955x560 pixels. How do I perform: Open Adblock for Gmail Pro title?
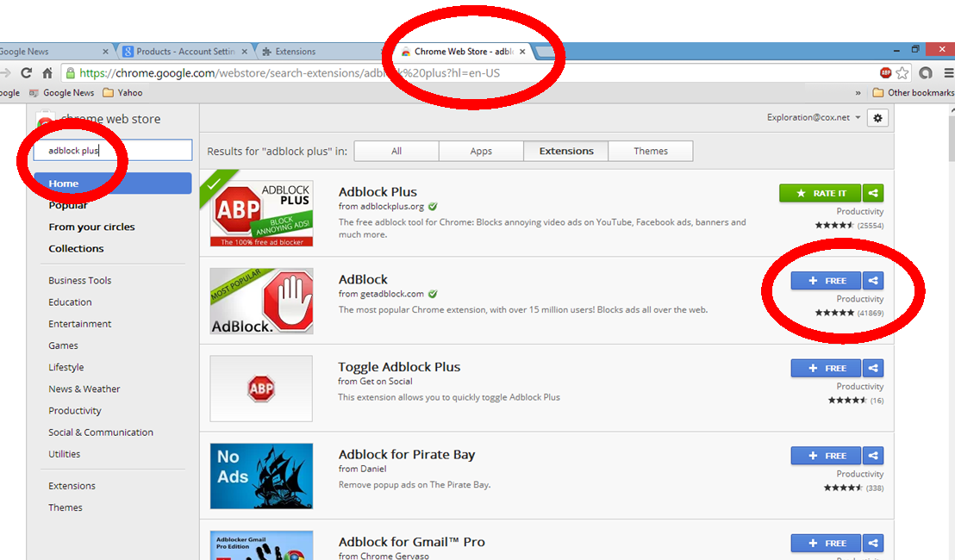pos(412,542)
